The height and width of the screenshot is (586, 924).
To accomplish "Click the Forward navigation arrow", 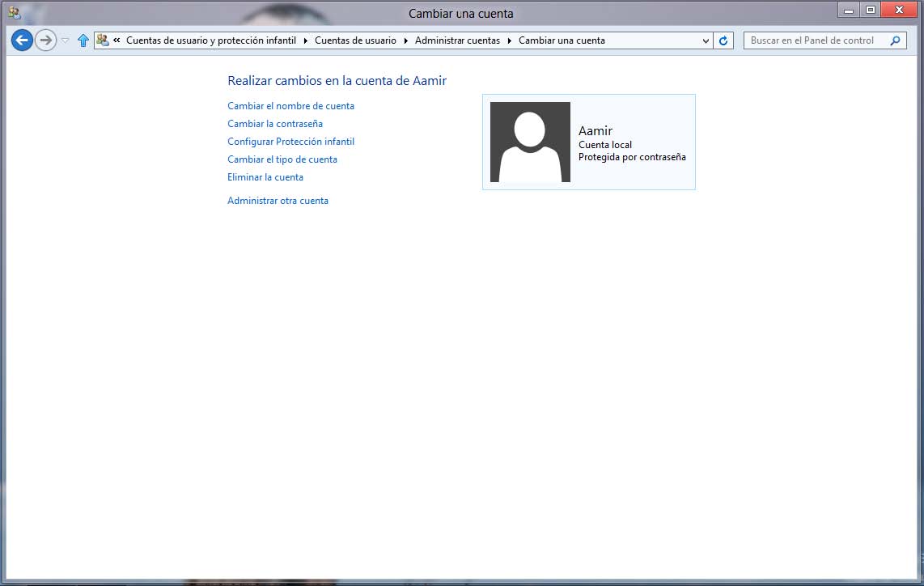I will [x=46, y=40].
